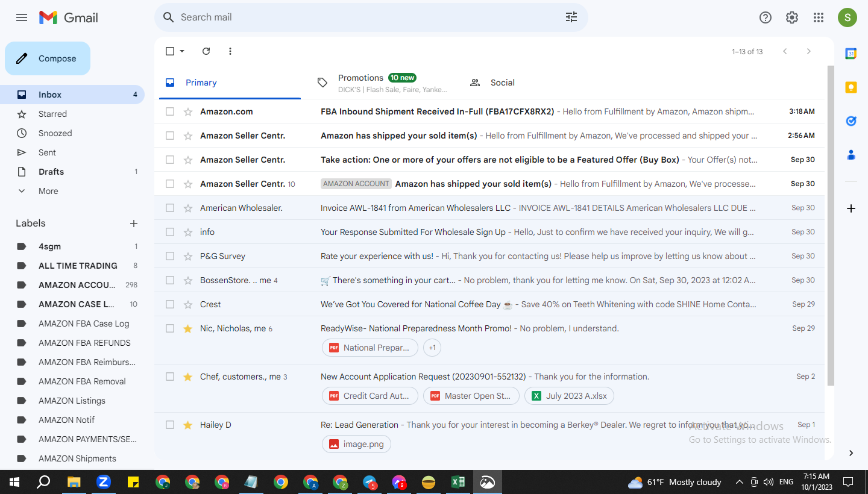
Task: Get add-ons plus icon in side panel
Action: point(851,208)
